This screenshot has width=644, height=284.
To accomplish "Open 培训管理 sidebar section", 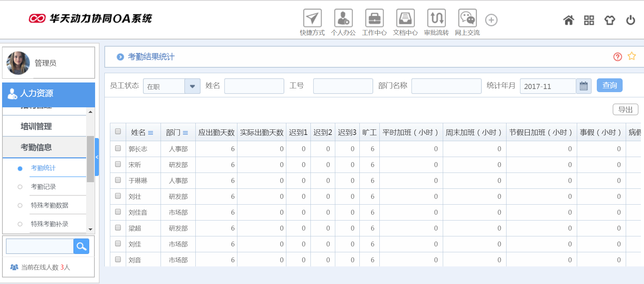I will (36, 126).
